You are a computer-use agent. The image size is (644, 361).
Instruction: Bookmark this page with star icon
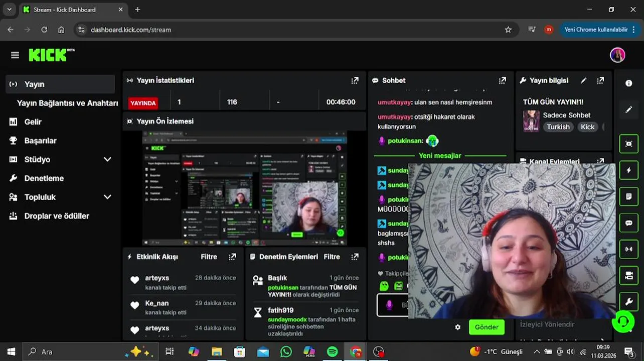508,30
